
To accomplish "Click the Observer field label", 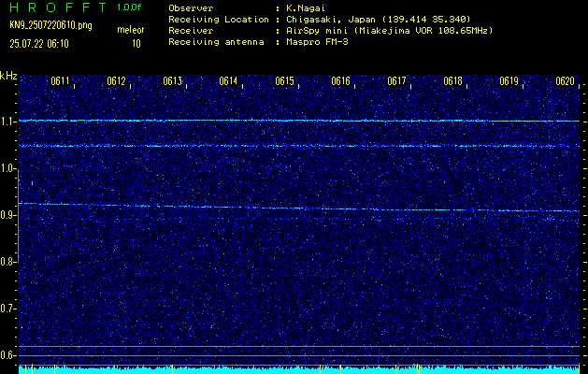I will [x=191, y=8].
